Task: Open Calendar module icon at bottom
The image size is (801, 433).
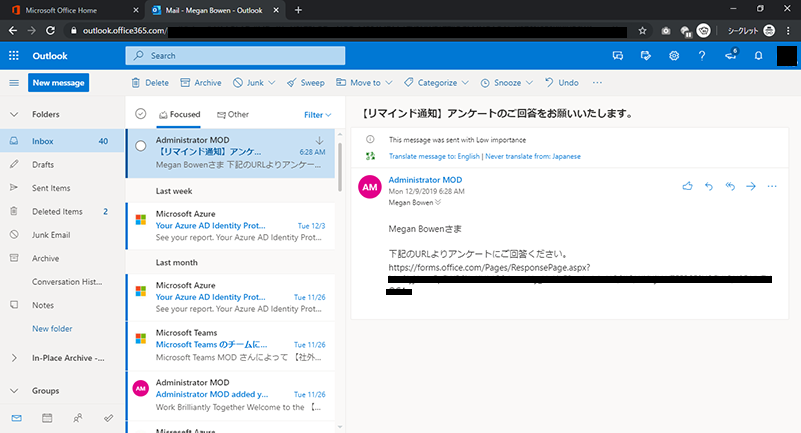Action: [47, 418]
